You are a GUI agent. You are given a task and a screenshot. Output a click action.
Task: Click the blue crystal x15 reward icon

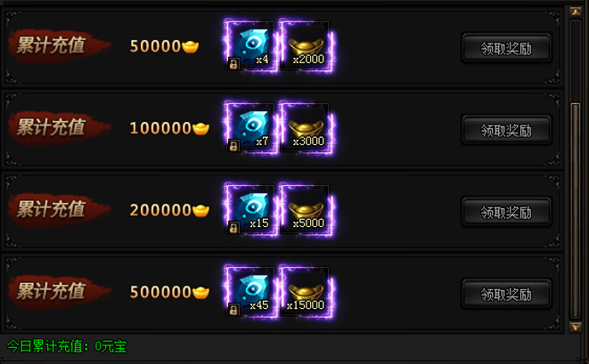pyautogui.click(x=250, y=209)
